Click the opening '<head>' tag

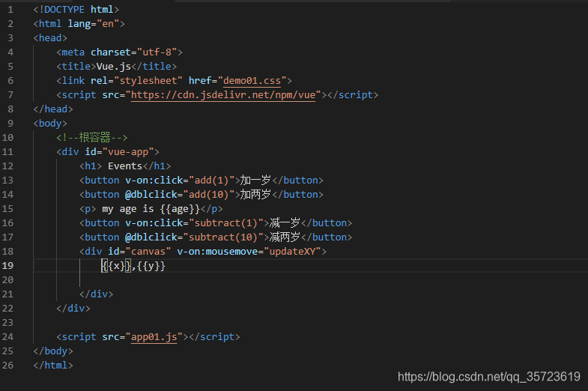pos(50,38)
